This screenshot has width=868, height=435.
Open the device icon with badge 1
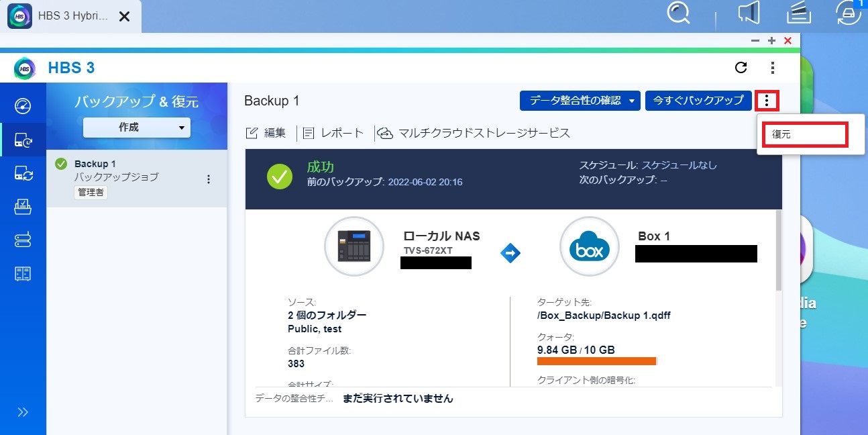(x=849, y=13)
